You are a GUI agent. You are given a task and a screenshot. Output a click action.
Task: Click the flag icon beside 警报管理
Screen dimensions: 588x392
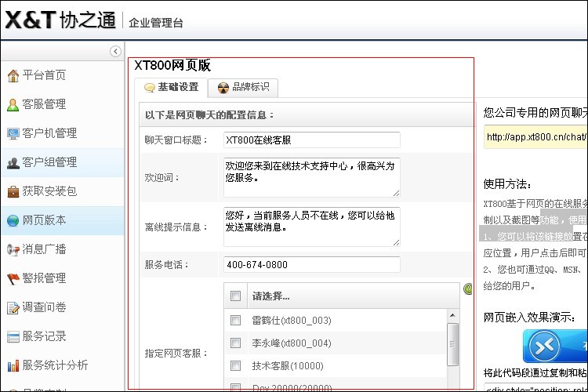[x=13, y=279]
